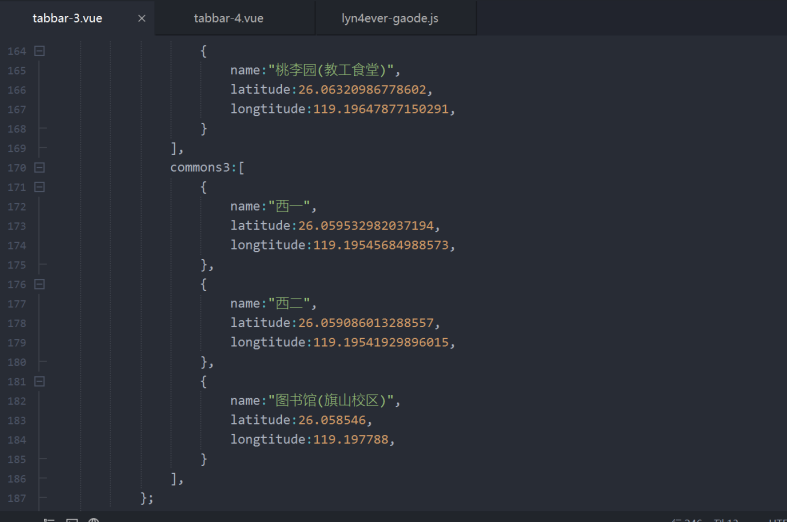Image resolution: width=788 pixels, height=523 pixels.
Task: Click the "图书馆(旗山校区)" string value
Action: 331,401
